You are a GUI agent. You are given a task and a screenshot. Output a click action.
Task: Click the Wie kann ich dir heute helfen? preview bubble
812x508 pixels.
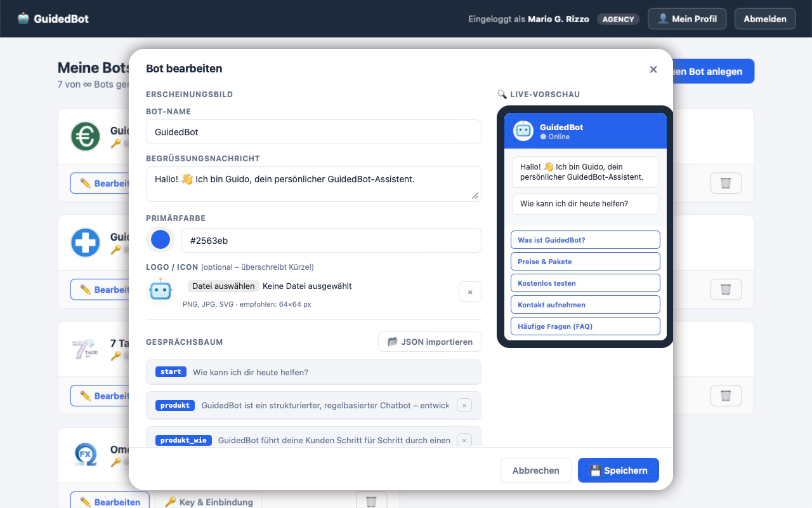[585, 204]
